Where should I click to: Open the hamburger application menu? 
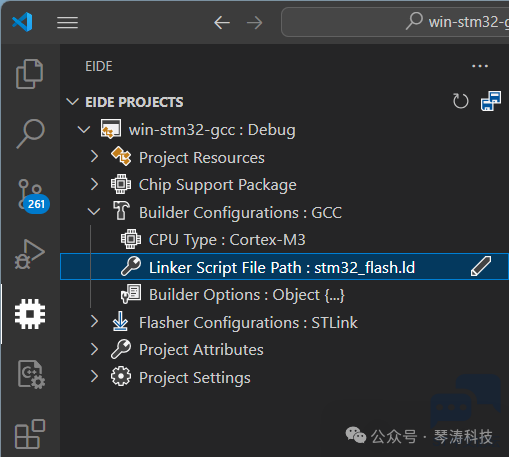(x=67, y=23)
